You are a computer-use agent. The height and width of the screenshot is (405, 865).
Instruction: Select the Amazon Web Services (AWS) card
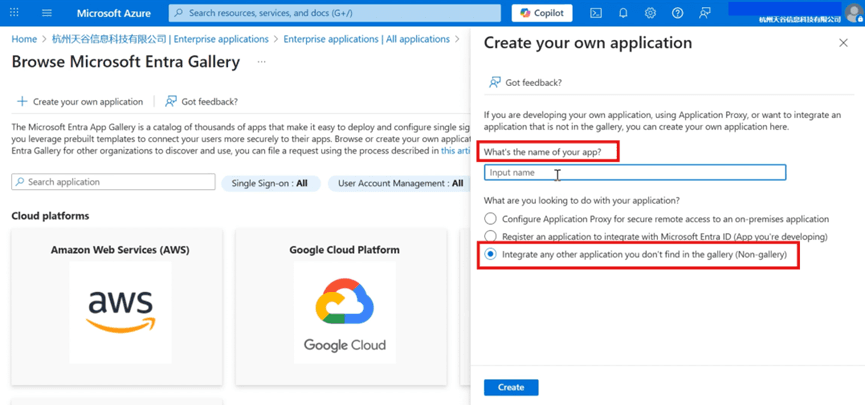[x=117, y=307]
